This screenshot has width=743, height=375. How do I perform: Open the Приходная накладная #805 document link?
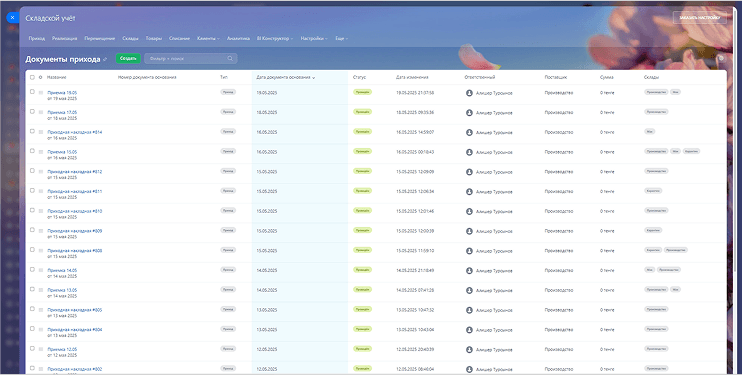(74, 310)
